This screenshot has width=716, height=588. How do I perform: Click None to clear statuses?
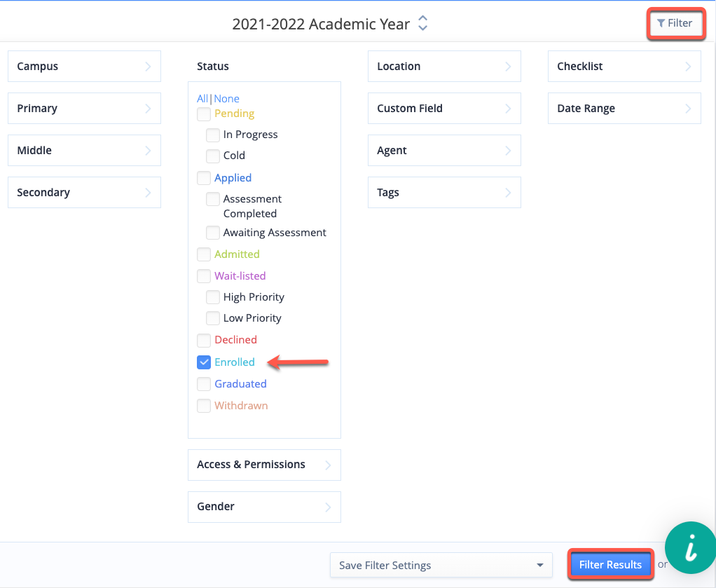[227, 99]
